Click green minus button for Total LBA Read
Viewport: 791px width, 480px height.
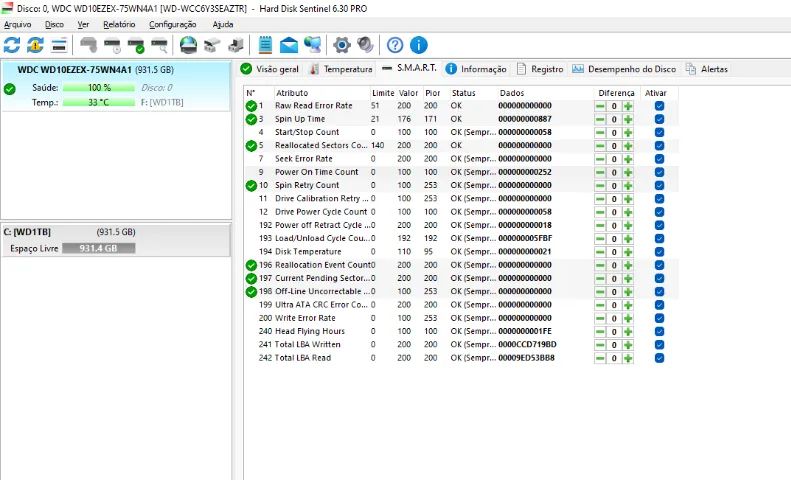tap(600, 358)
